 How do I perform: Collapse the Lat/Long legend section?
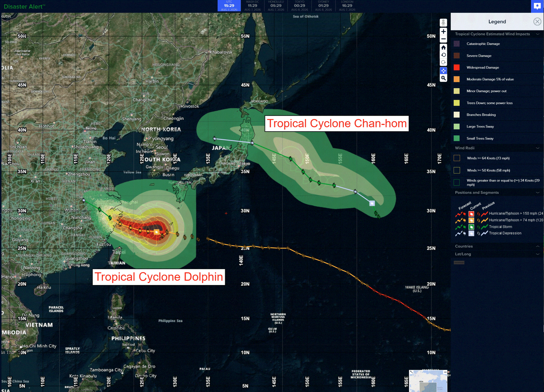tap(538, 254)
